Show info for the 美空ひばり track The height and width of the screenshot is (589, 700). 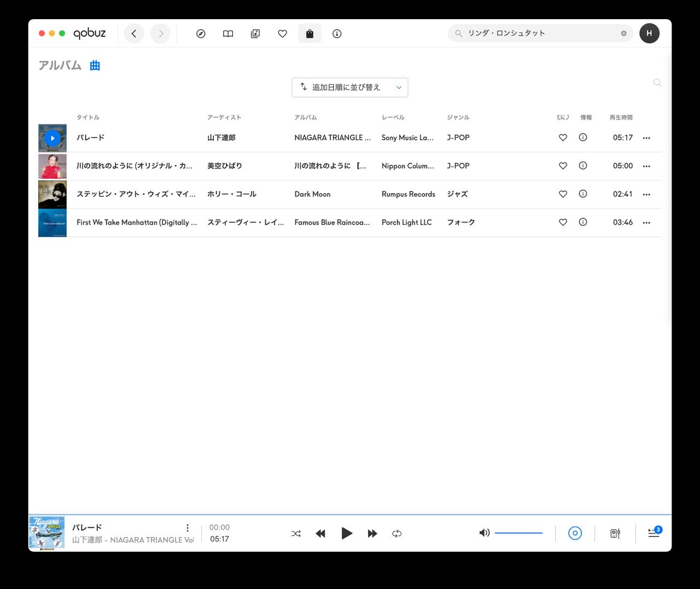(582, 166)
